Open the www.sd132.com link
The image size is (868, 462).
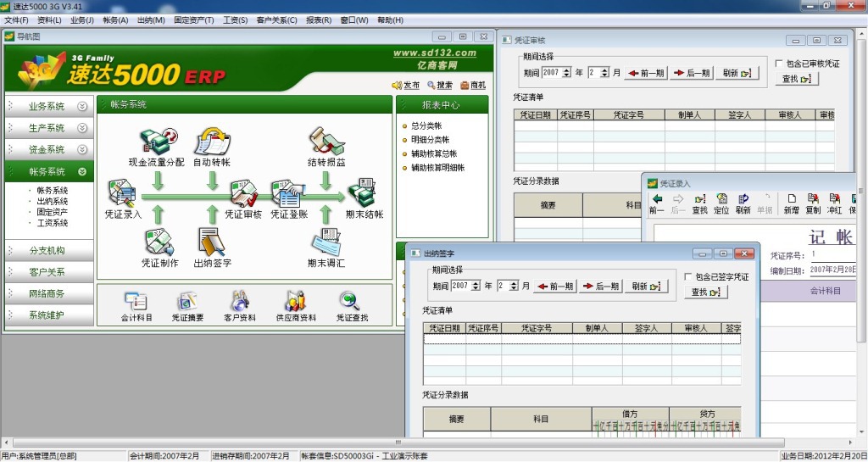click(x=435, y=53)
